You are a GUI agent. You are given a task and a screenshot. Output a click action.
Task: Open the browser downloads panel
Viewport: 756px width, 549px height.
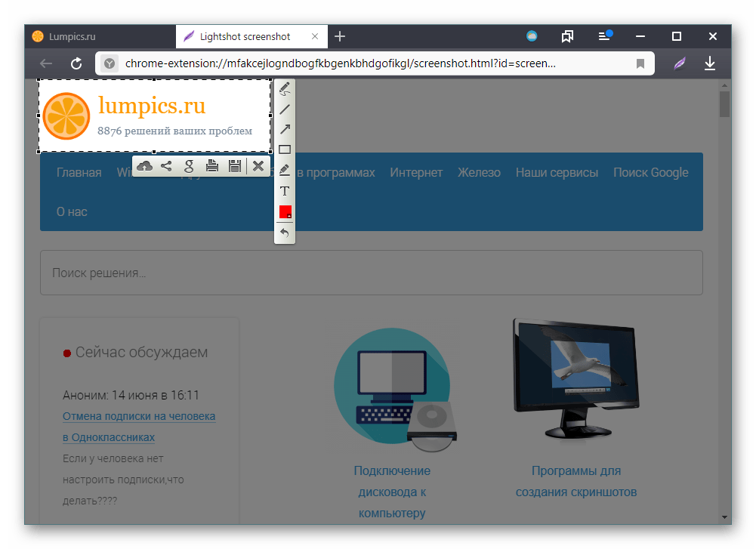pos(710,64)
